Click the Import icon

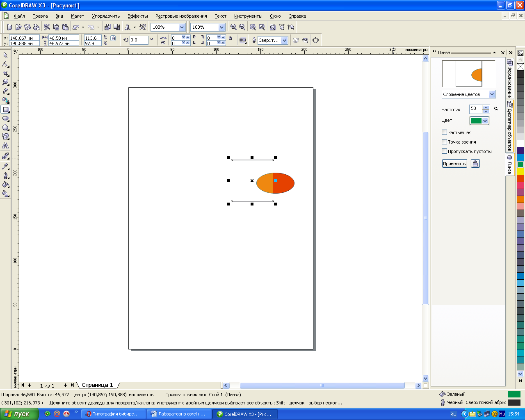click(x=107, y=27)
